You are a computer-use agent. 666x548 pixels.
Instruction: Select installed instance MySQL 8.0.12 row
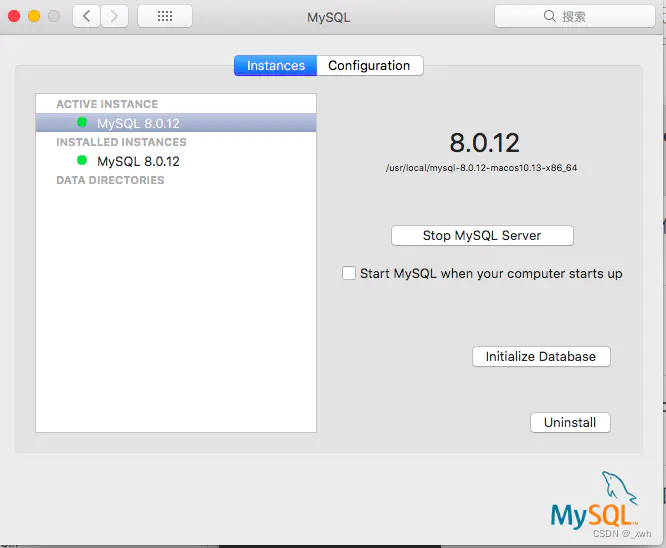(176, 161)
